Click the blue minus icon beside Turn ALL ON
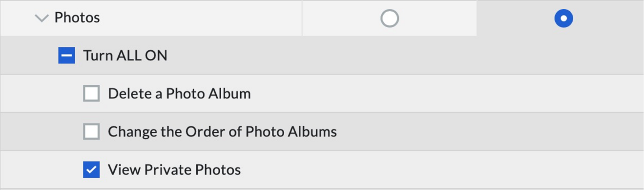The width and height of the screenshot is (644, 190). [67, 56]
